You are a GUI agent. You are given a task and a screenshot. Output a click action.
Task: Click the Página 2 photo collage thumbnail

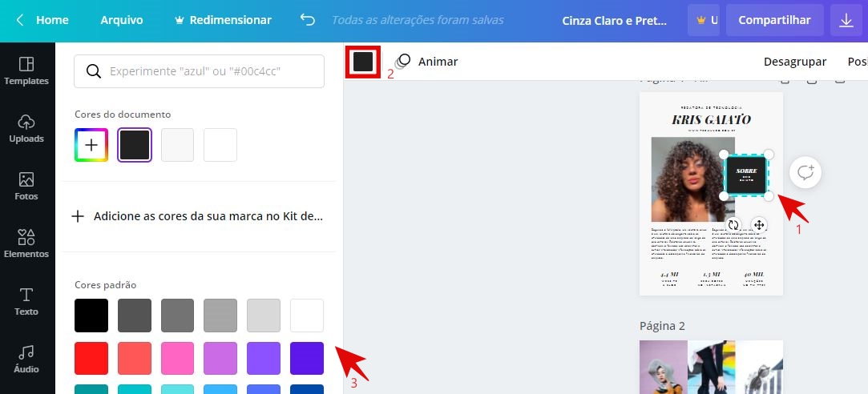click(x=712, y=367)
